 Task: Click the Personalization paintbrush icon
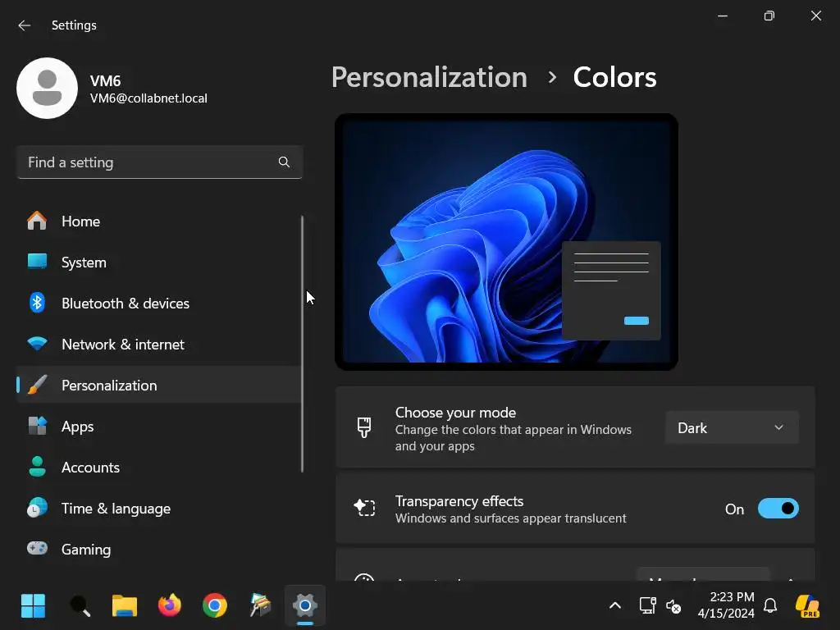click(37, 385)
